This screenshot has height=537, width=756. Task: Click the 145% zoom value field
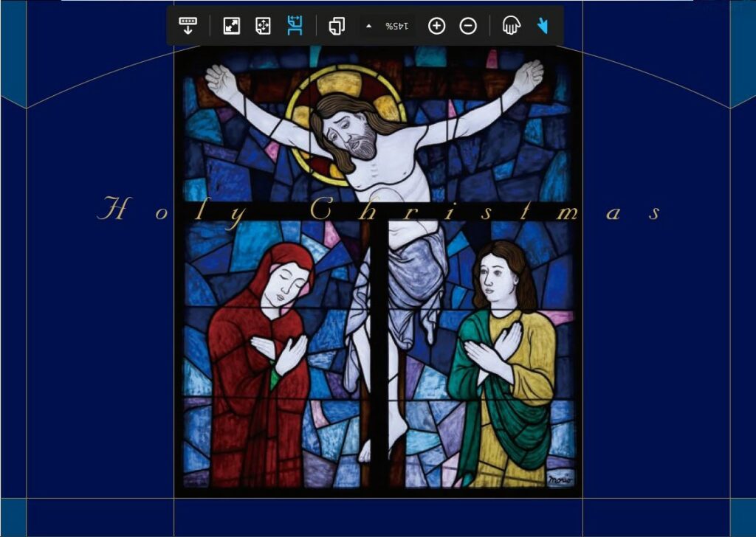tap(397, 26)
